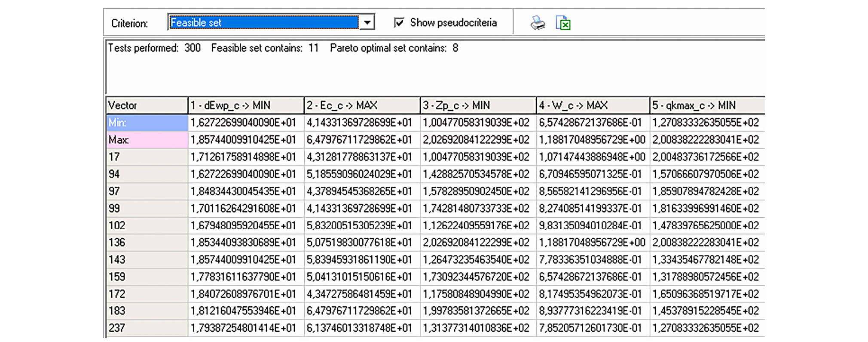Select the pink Max: row label
This screenshot has width=868, height=342.
[147, 140]
